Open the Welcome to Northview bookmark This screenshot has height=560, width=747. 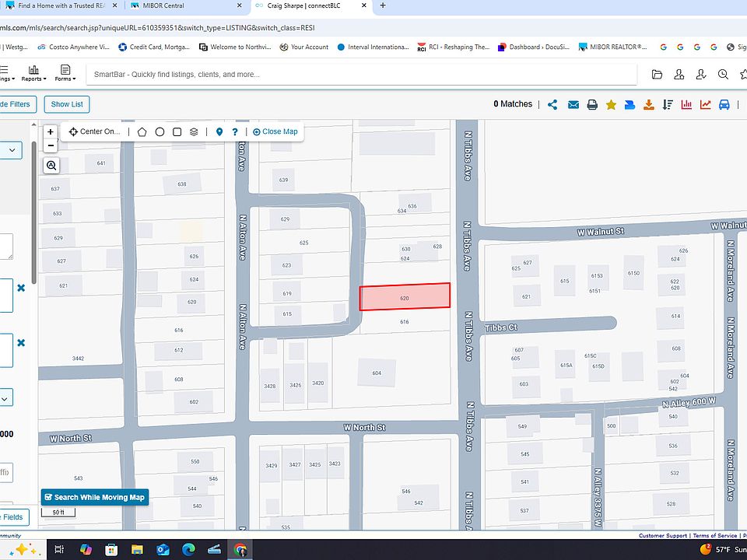coord(235,47)
